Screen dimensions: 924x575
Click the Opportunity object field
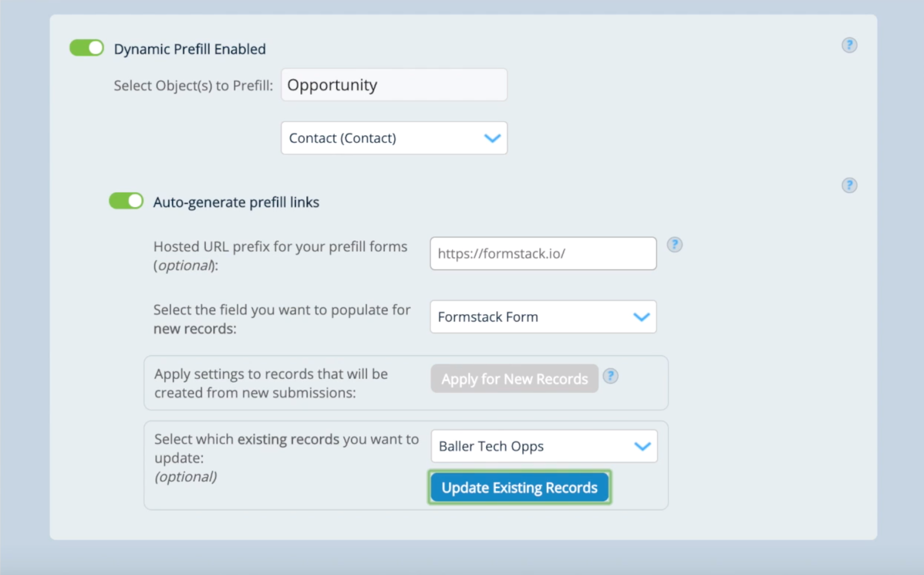pyautogui.click(x=394, y=85)
